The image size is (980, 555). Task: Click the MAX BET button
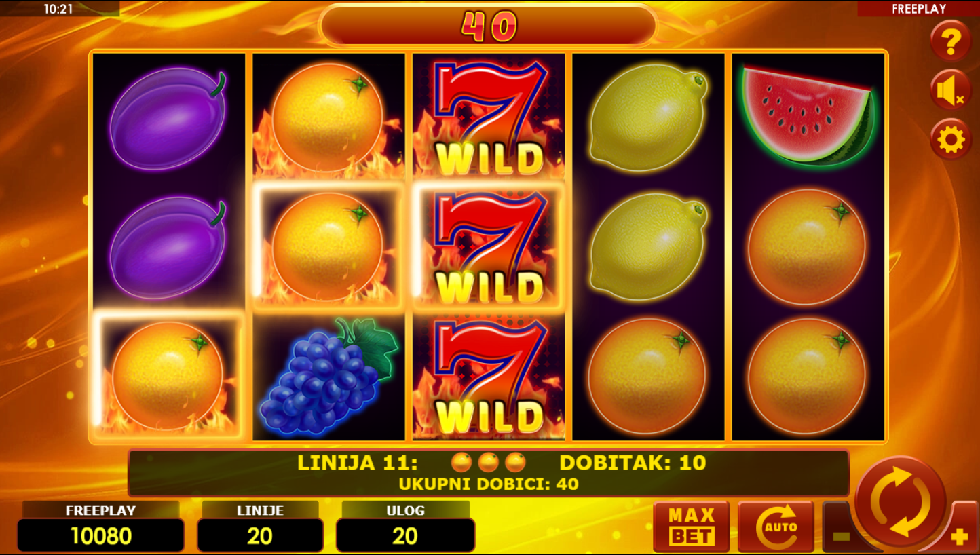pyautogui.click(x=691, y=527)
